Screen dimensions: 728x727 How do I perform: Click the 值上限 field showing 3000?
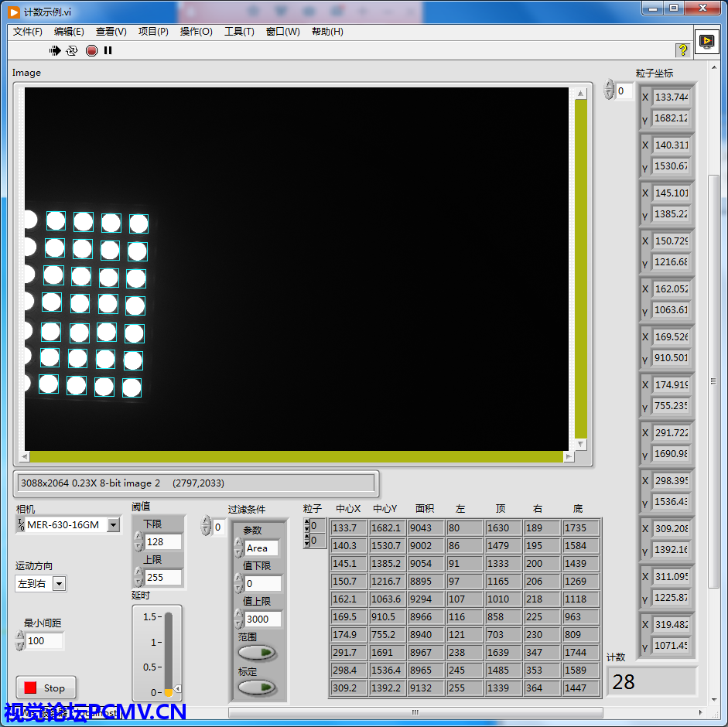[262, 619]
